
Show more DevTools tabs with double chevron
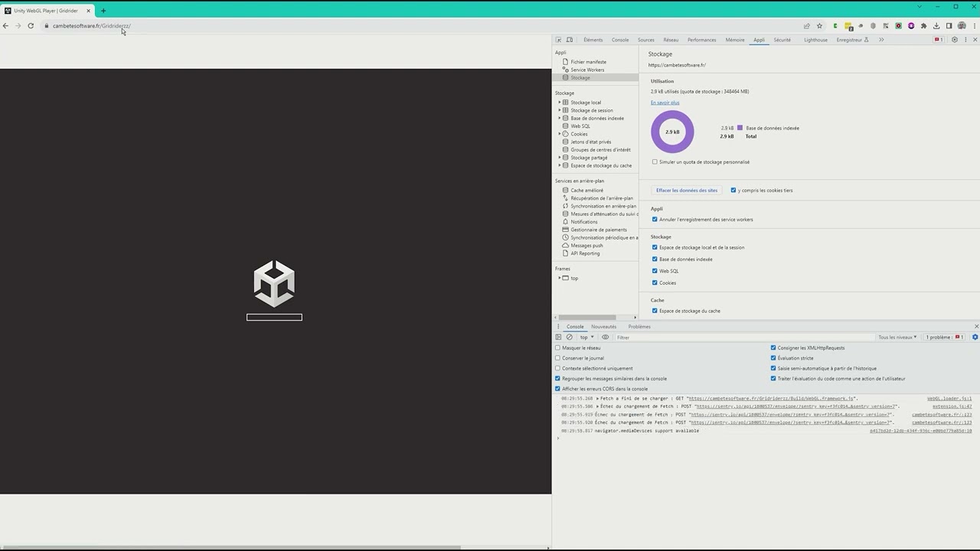(881, 40)
